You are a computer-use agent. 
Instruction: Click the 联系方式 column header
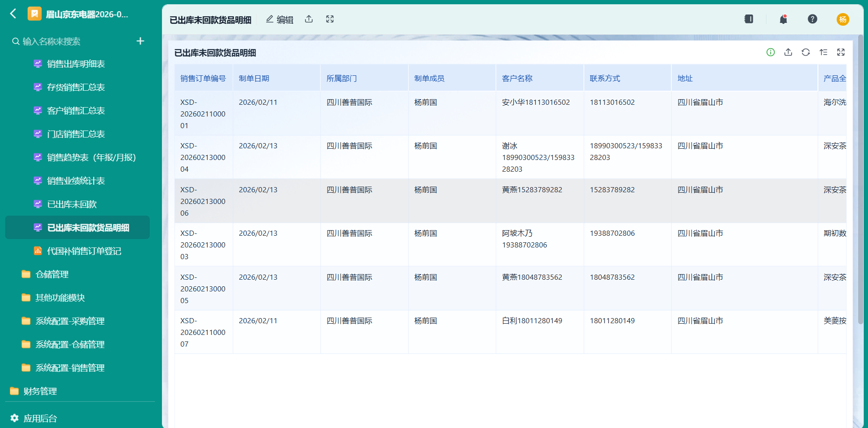[x=627, y=79]
